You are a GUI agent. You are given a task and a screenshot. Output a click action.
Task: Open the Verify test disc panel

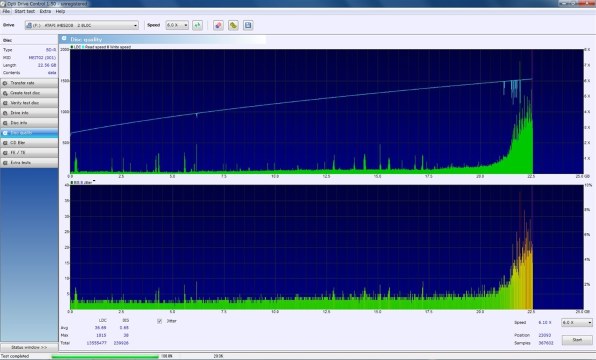click(x=29, y=103)
